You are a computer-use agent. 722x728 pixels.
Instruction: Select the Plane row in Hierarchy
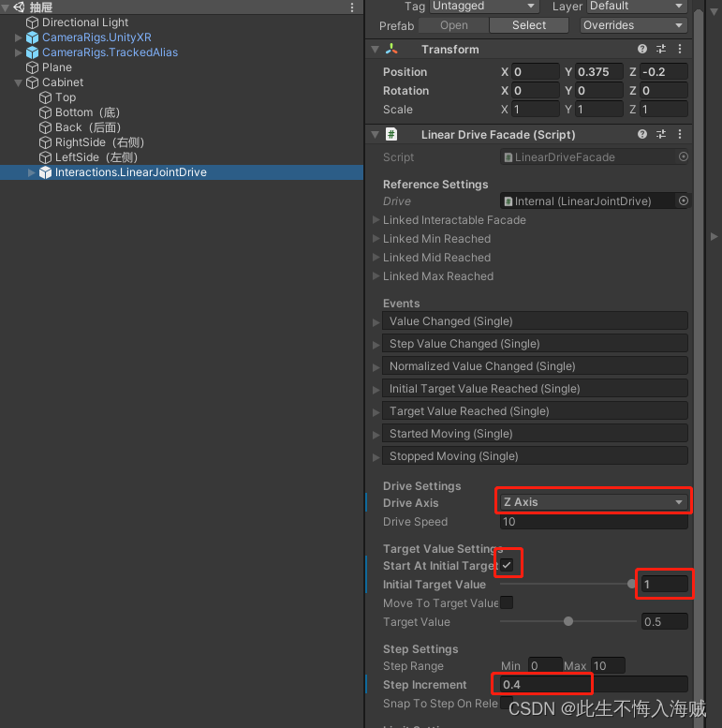(x=182, y=67)
